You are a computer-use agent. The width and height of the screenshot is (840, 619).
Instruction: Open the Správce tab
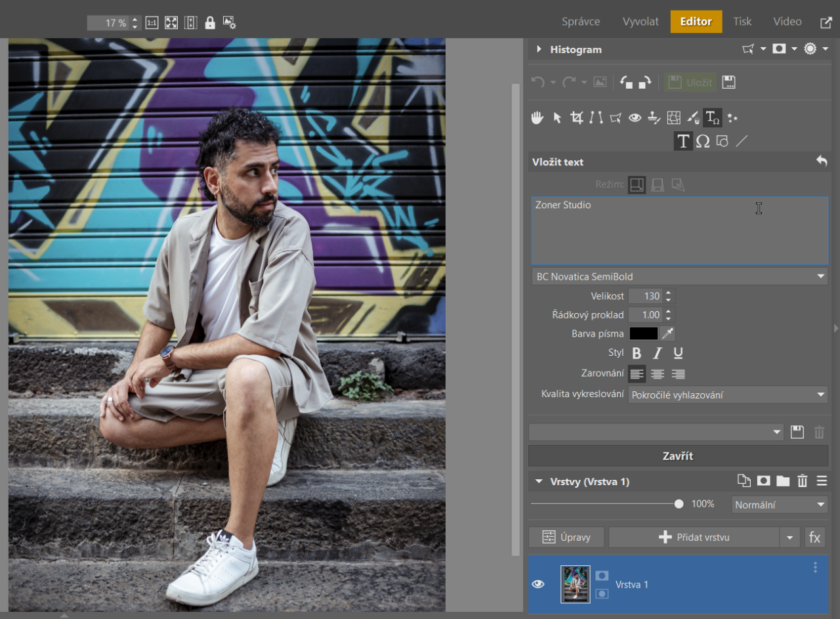(x=580, y=22)
